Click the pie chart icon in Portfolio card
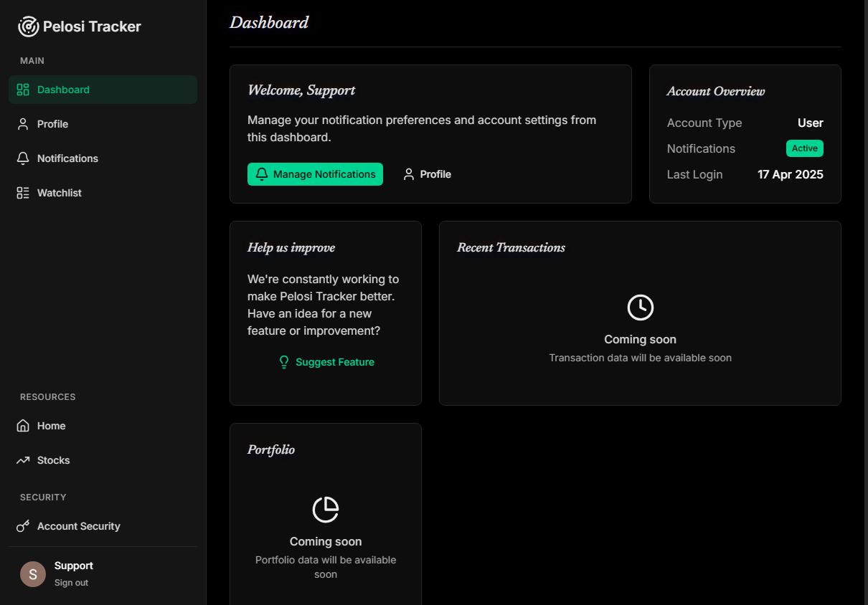Image resolution: width=868 pixels, height=605 pixels. click(x=326, y=510)
